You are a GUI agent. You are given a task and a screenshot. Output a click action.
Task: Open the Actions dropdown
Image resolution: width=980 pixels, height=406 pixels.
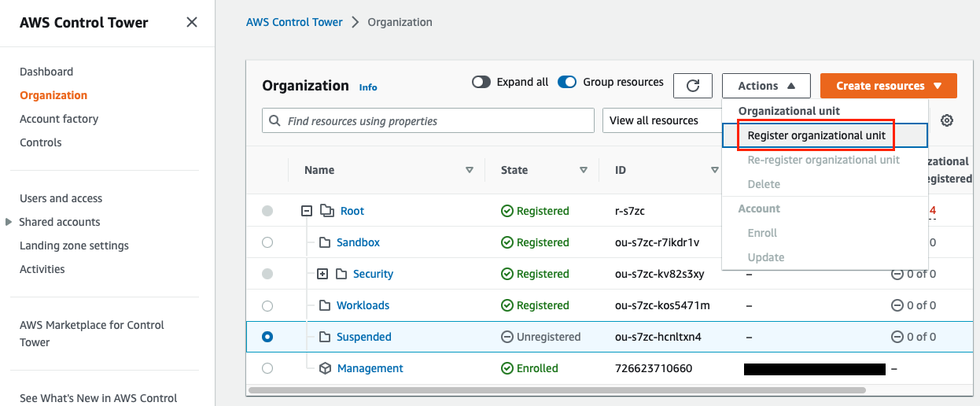[765, 86]
